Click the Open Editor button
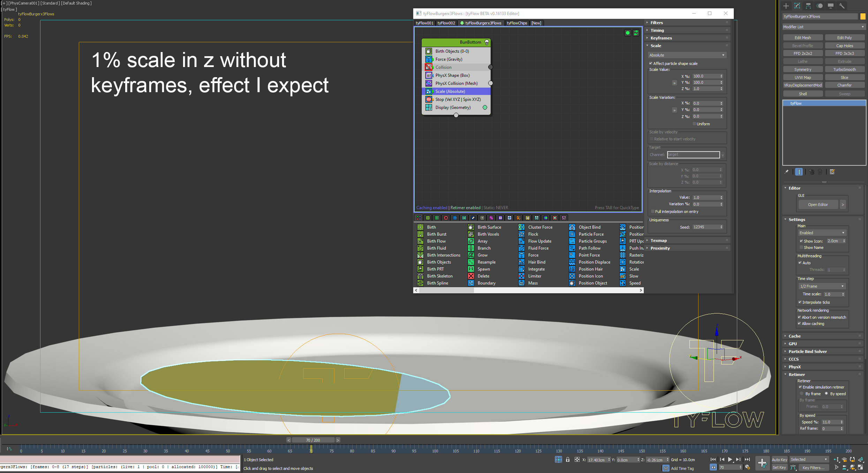Viewport: 868px width, 473px height. [818, 205]
